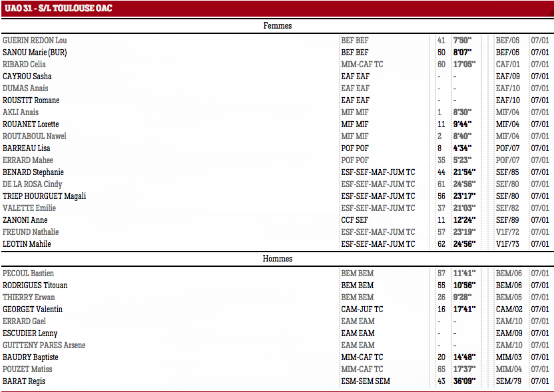Image resolution: width=554 pixels, height=392 pixels.
Task: Click SANOU Marie's time 8'07''
Action: click(463, 53)
